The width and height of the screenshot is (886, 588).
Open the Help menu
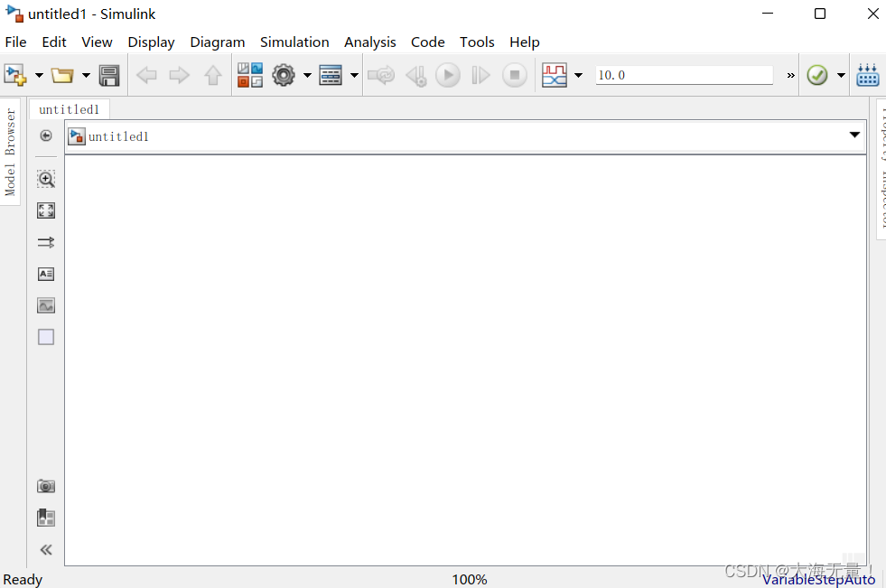[x=525, y=42]
